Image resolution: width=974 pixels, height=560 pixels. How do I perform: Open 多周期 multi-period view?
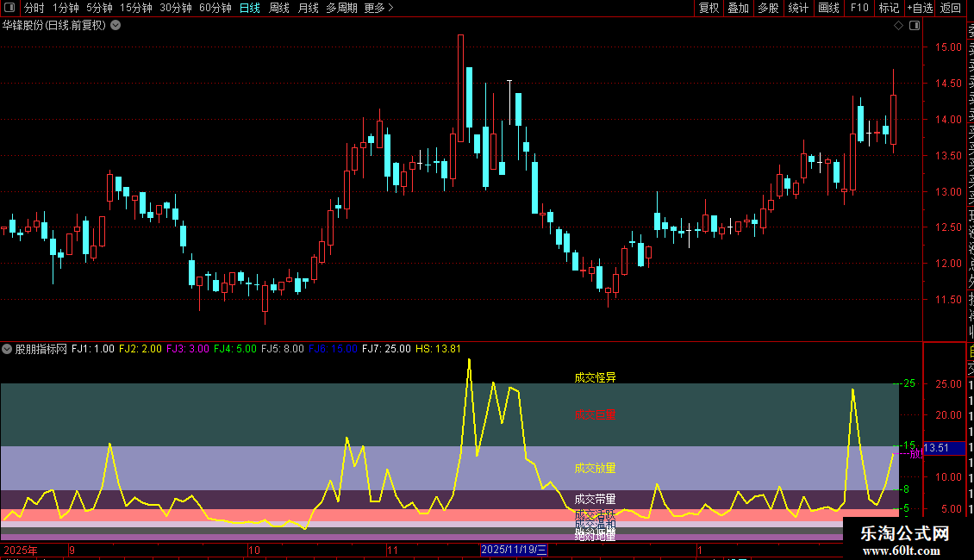click(x=341, y=8)
